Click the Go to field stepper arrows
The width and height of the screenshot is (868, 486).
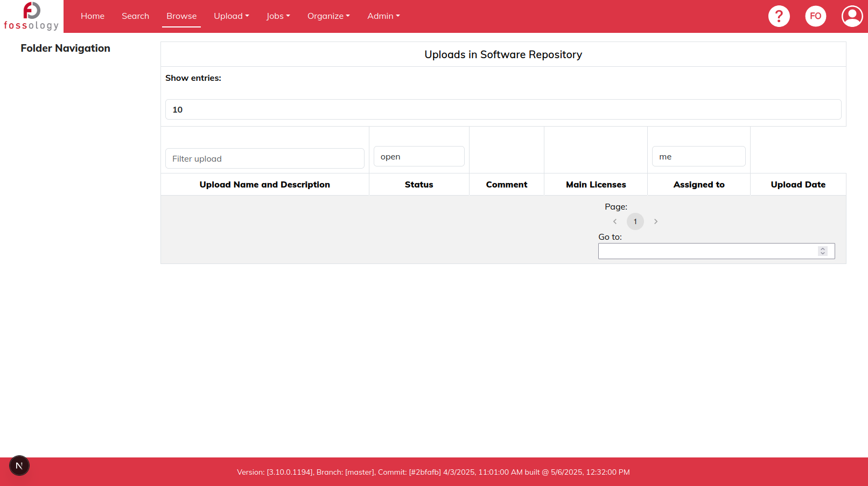coord(822,251)
